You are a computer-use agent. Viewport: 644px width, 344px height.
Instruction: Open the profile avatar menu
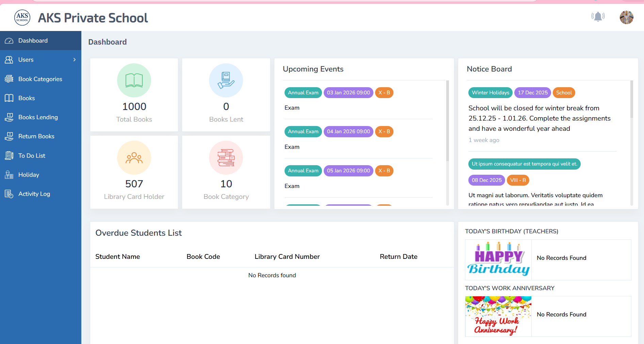(626, 17)
